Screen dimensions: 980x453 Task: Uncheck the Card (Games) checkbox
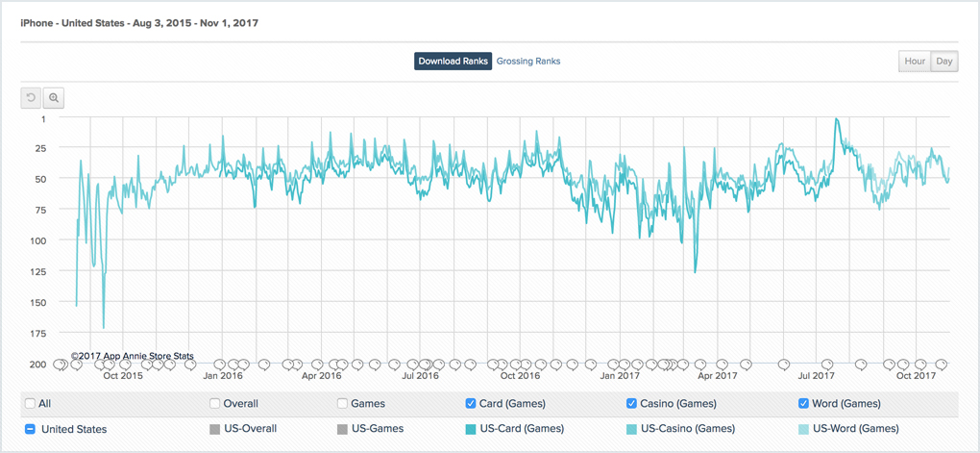coord(471,404)
